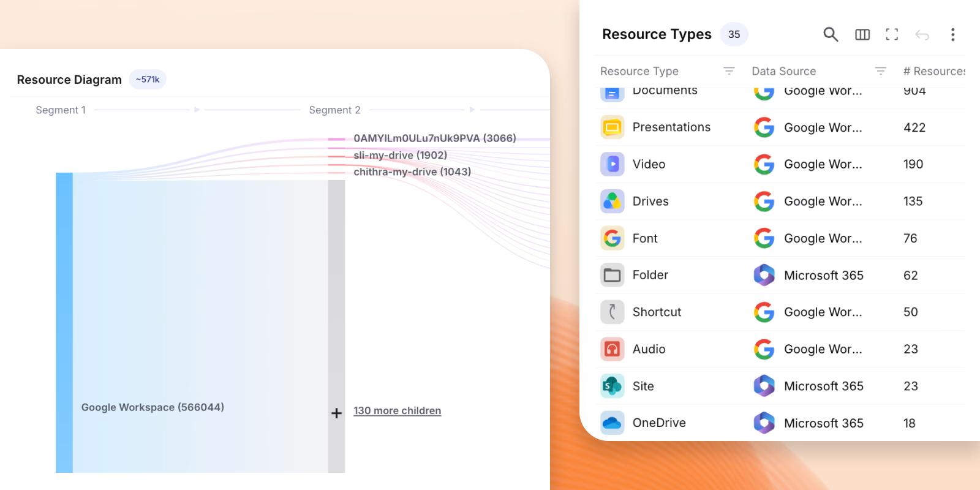Click the Segment 2 header
Viewport: 980px width, 490px height.
334,110
